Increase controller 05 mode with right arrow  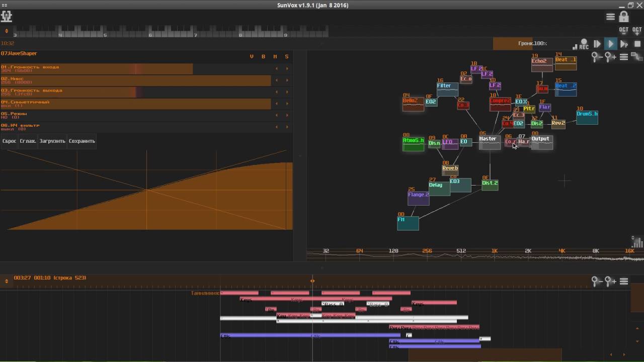(x=287, y=115)
